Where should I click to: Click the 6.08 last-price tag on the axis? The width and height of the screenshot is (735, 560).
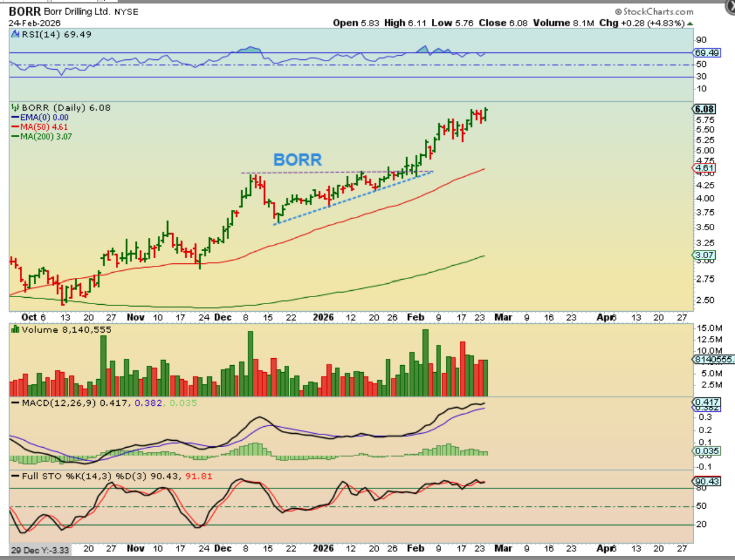(x=704, y=109)
